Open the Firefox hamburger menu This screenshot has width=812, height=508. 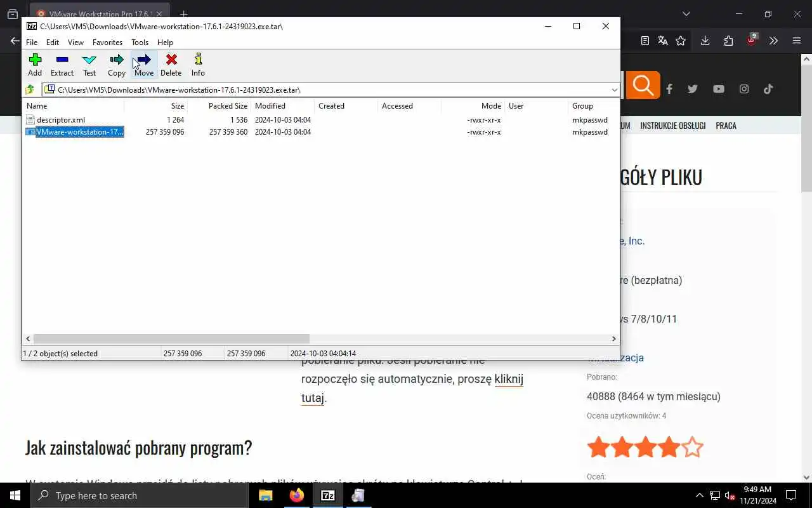[797, 41]
